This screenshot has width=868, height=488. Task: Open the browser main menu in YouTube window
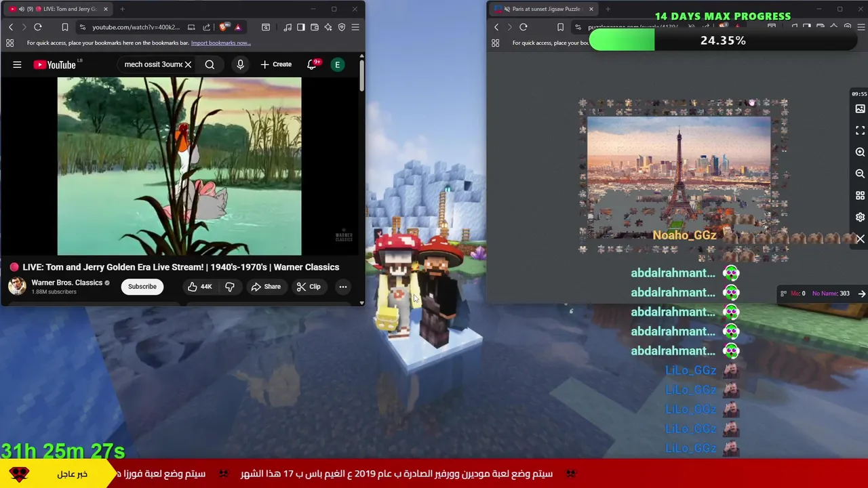[355, 27]
